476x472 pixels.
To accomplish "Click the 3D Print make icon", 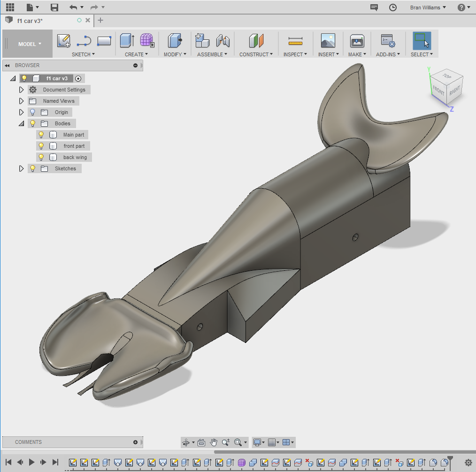I will pyautogui.click(x=357, y=41).
